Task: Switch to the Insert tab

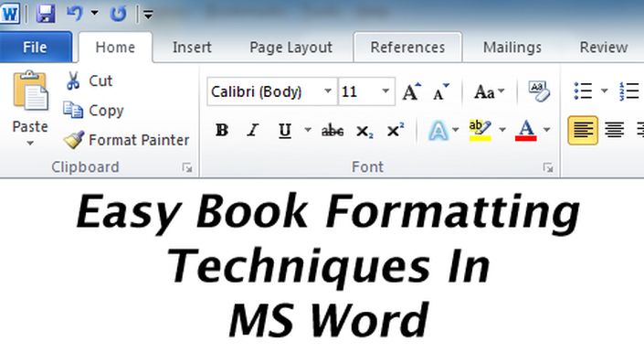Action: 192,48
